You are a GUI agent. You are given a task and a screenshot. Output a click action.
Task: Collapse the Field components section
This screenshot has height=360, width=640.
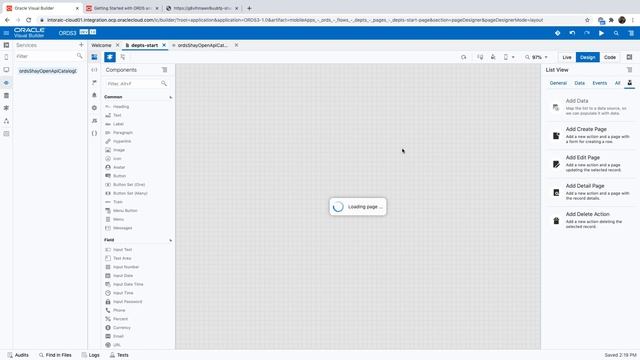171,240
